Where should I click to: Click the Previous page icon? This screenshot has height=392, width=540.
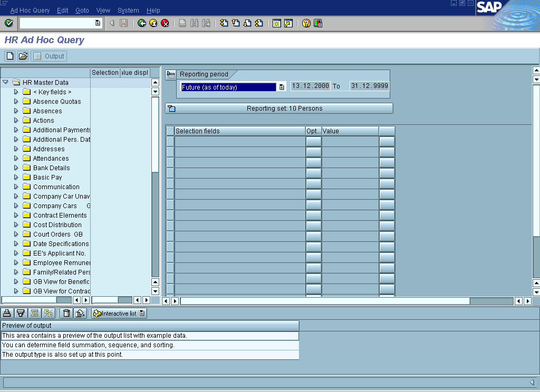point(236,23)
